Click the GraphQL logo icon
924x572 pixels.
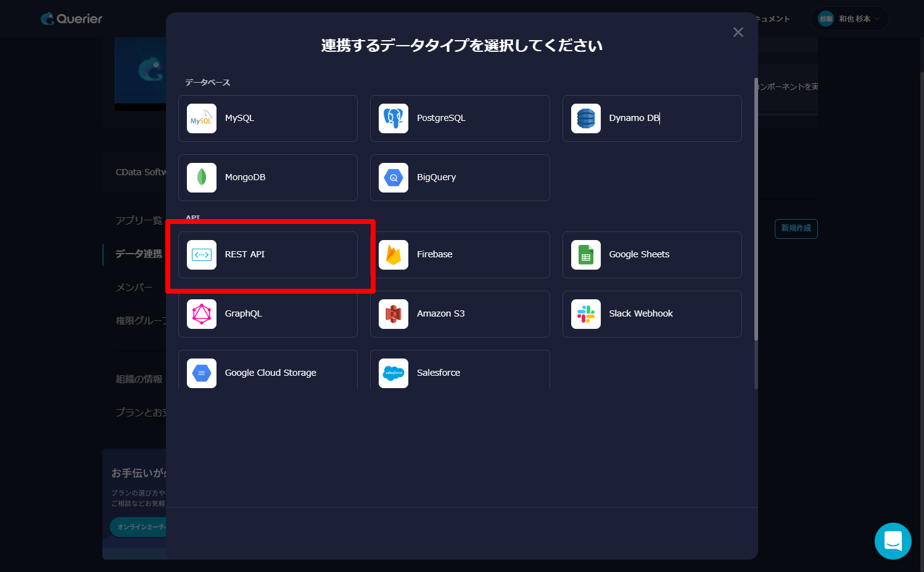point(202,314)
